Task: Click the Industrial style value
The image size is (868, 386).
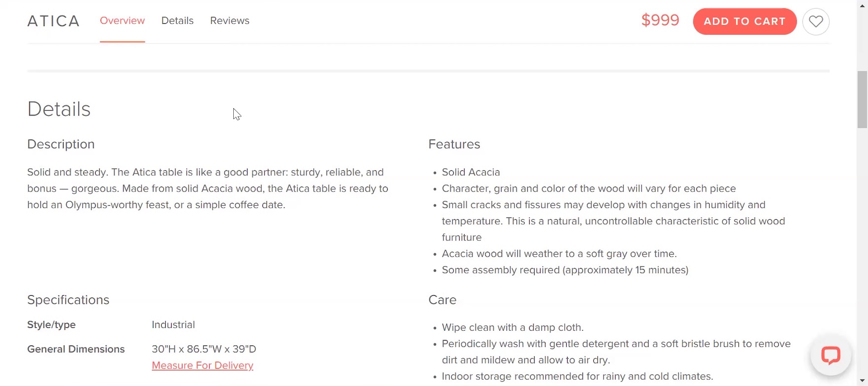Action: (x=174, y=325)
